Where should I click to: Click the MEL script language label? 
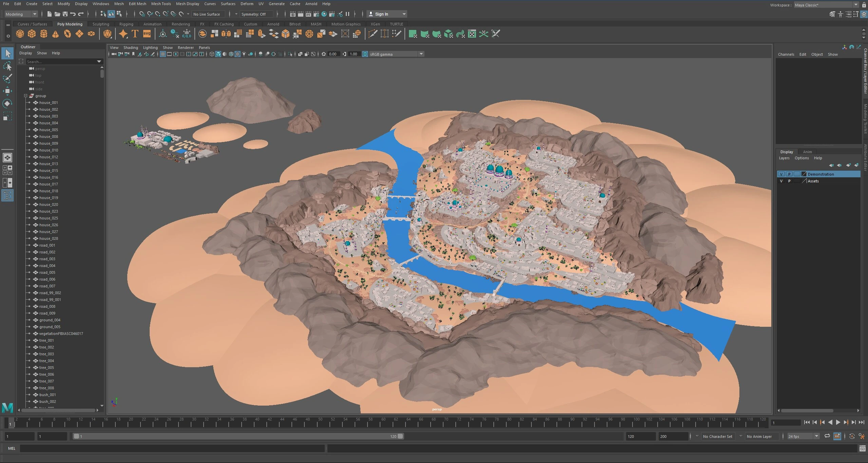pos(12,448)
